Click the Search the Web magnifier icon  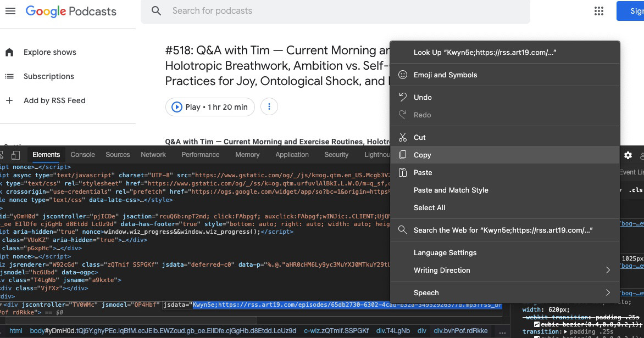point(403,230)
